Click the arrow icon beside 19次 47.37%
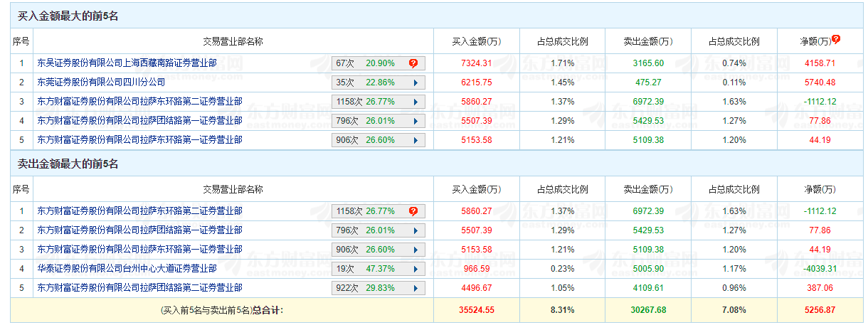The image size is (868, 325). pyautogui.click(x=416, y=269)
